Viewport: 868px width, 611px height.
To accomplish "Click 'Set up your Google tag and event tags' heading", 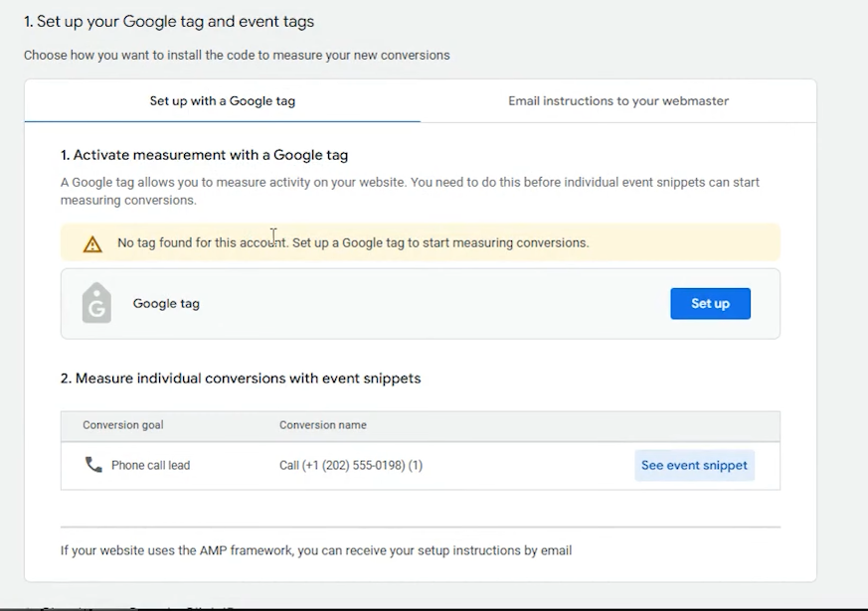I will pos(169,22).
